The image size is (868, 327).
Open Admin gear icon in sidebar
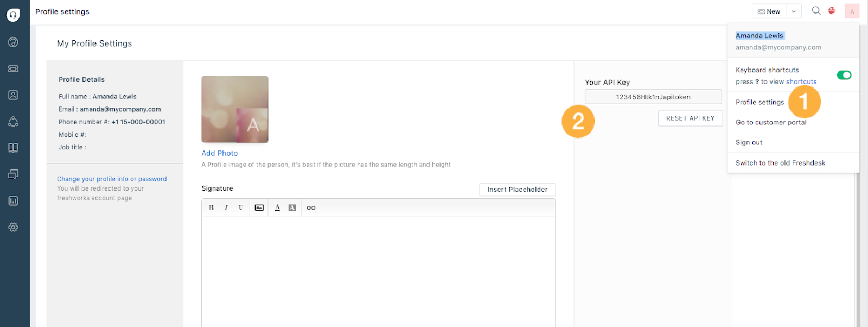[13, 227]
